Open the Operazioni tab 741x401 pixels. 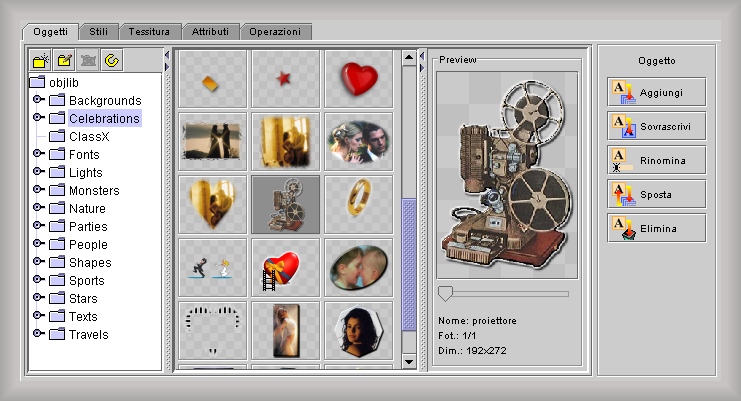pyautogui.click(x=275, y=32)
